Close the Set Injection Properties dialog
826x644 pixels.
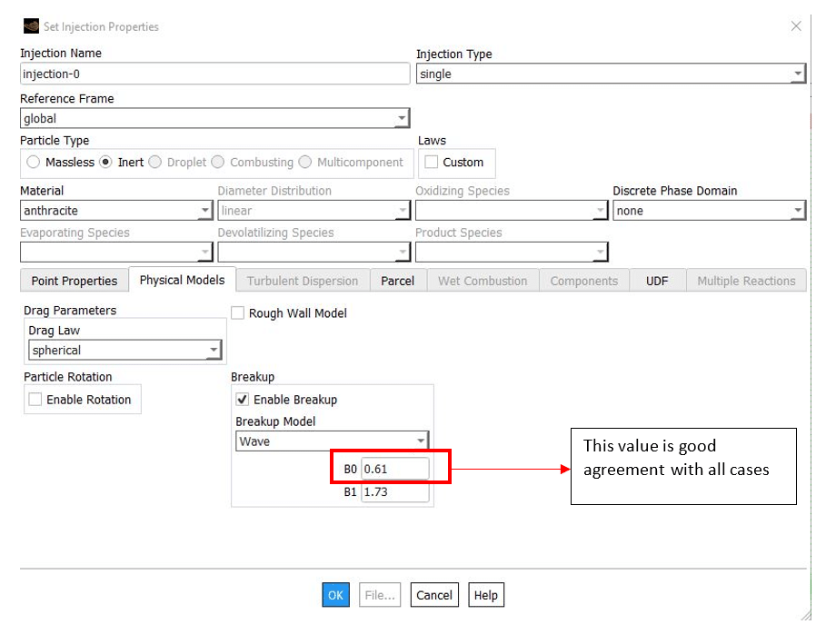pyautogui.click(x=796, y=26)
